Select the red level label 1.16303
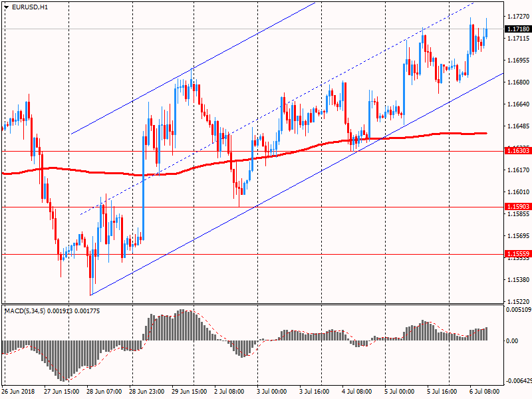Image resolution: width=532 pixels, height=399 pixels. (x=519, y=151)
